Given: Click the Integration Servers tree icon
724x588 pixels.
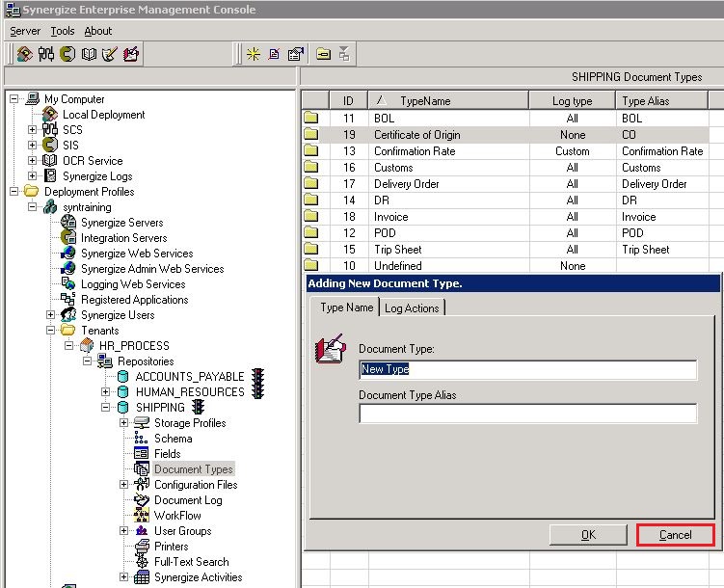Looking at the screenshot, I should pos(68,237).
